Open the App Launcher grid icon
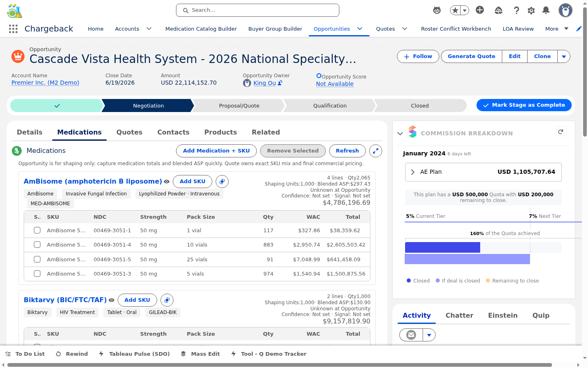 (13, 29)
